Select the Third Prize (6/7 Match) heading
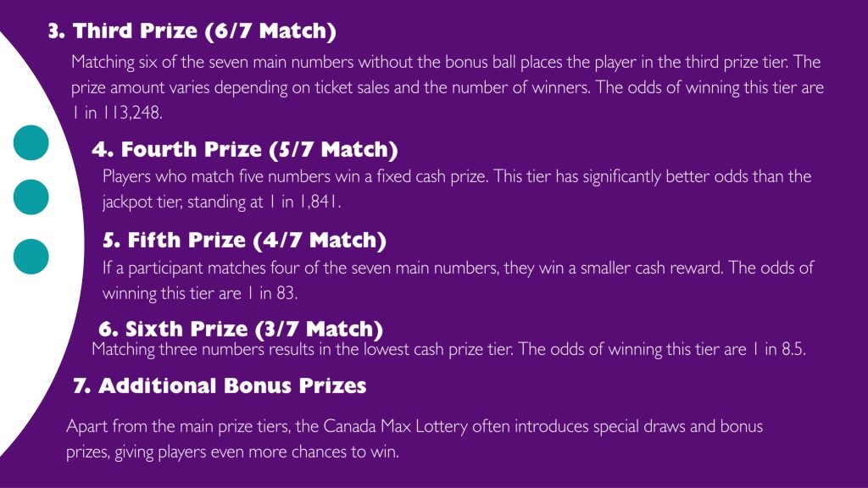This screenshot has height=488, width=868. 192,31
